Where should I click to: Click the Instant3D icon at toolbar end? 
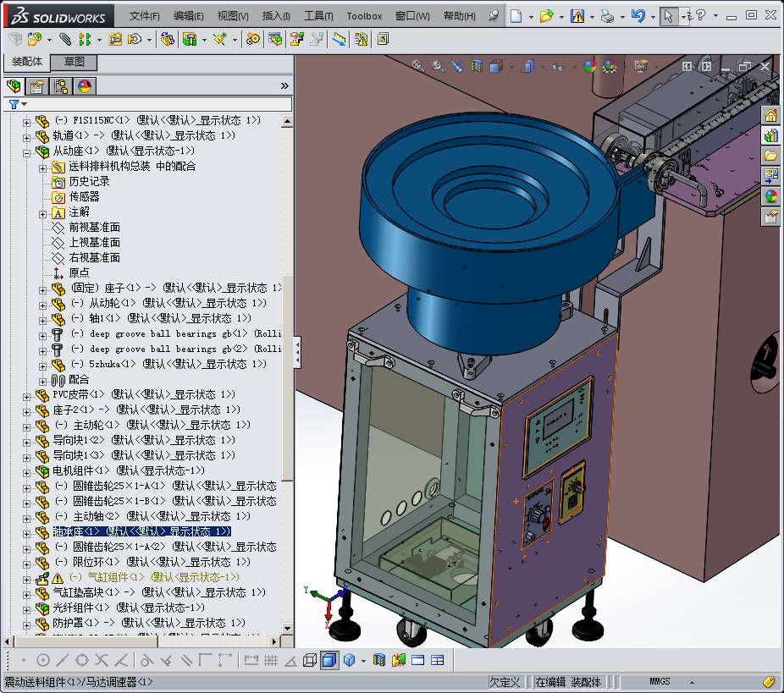383,39
